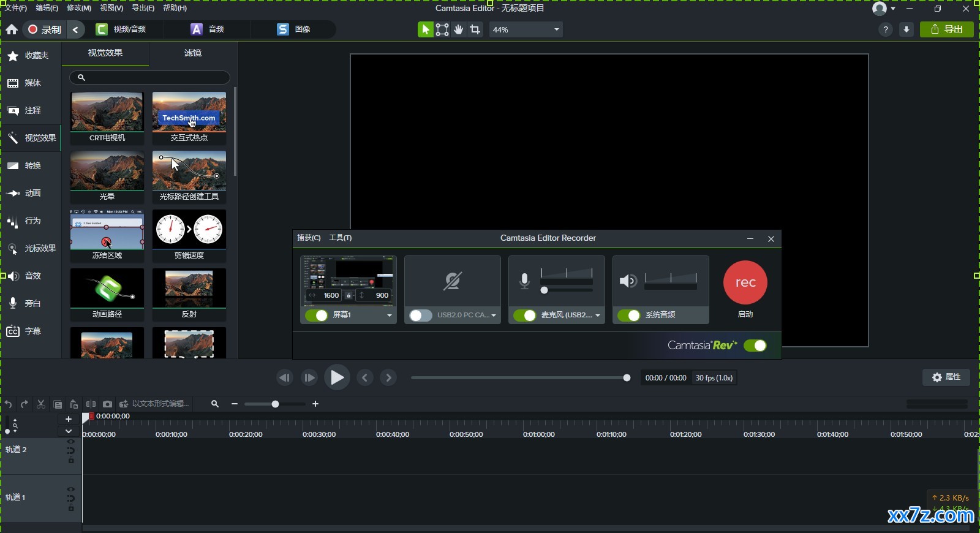Open the 字幕 captions panel
980x533 pixels.
(x=31, y=331)
